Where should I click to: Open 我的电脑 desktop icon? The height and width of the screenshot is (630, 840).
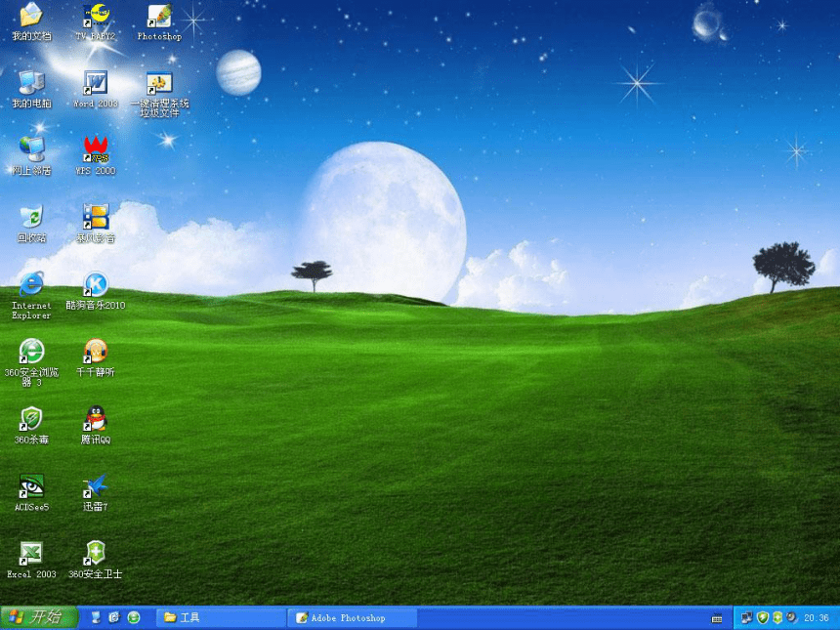(x=31, y=89)
